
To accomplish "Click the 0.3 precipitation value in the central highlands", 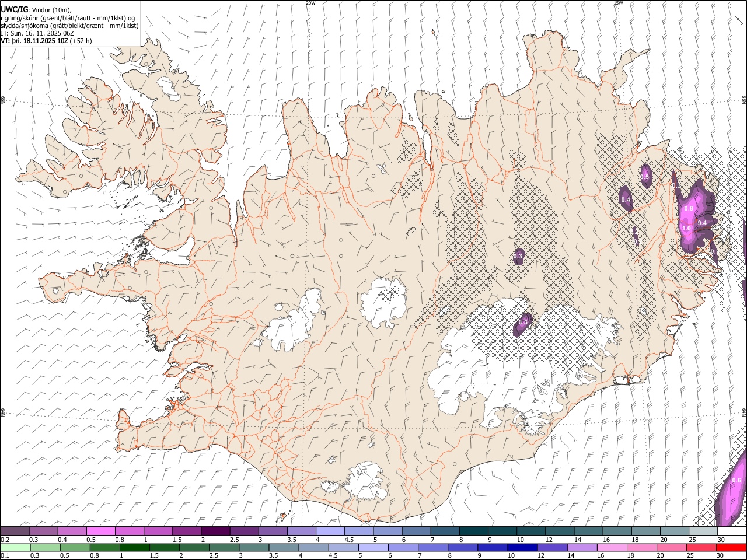I will click(518, 256).
